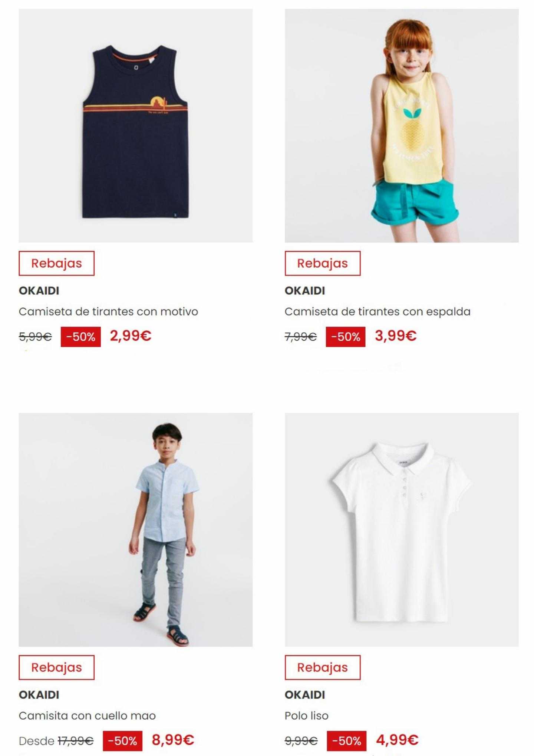
Task: Open 'Camisita con cuello mao' link
Action: point(87,716)
